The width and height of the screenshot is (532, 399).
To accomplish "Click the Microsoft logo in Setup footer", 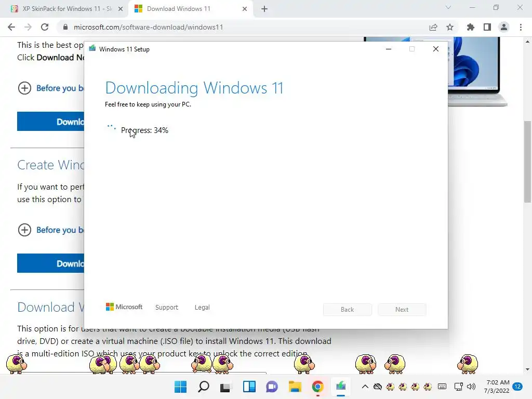I will (x=124, y=307).
